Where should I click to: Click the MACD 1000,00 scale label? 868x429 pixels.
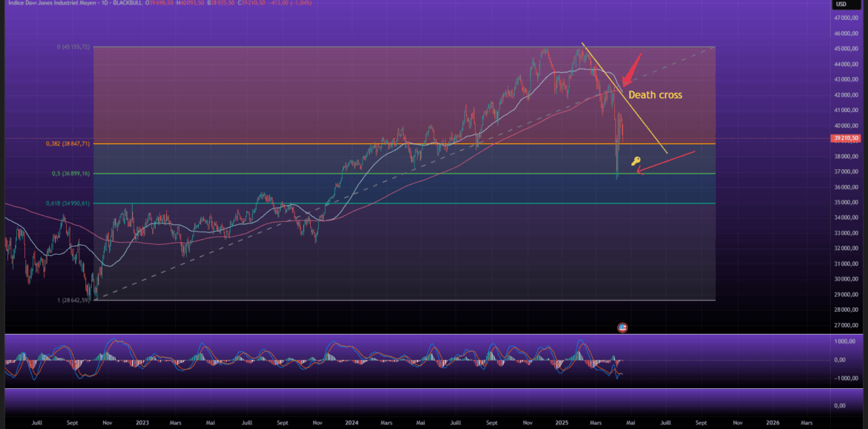coord(844,342)
